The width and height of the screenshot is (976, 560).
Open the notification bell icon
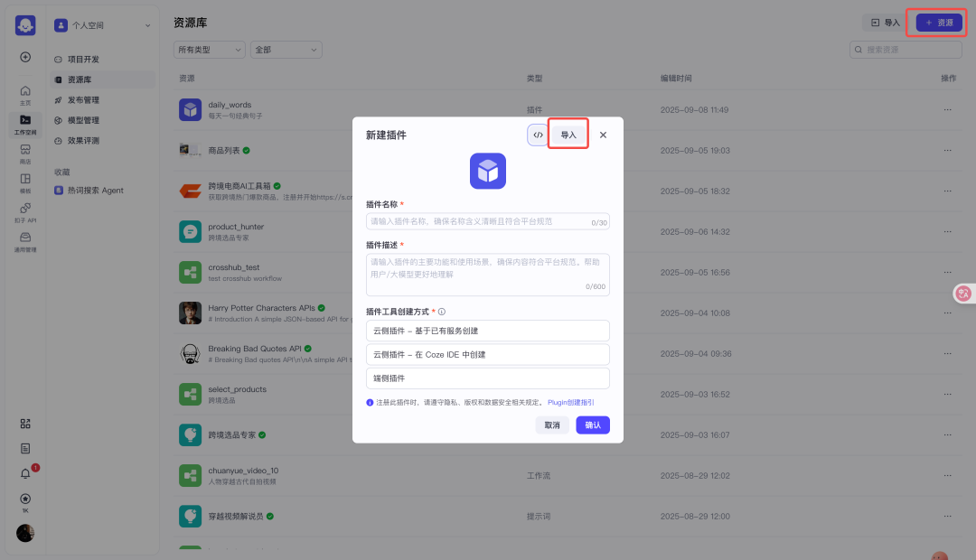click(25, 472)
